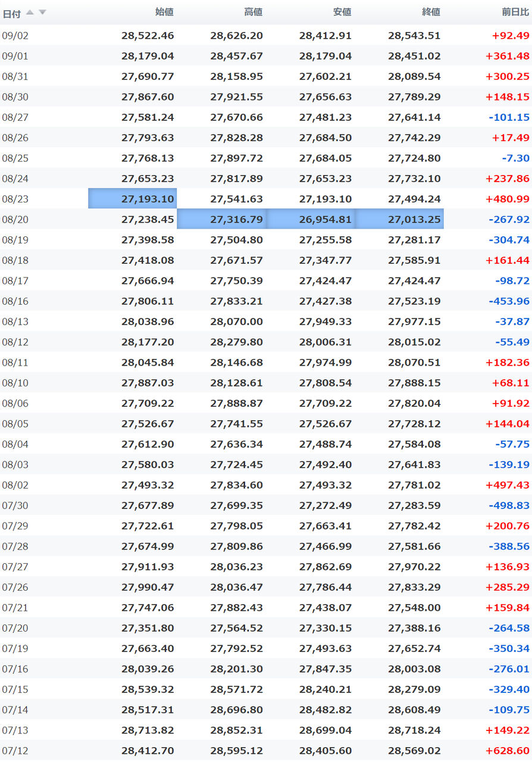
Task: Click the 安値 column header
Action: [x=342, y=12]
